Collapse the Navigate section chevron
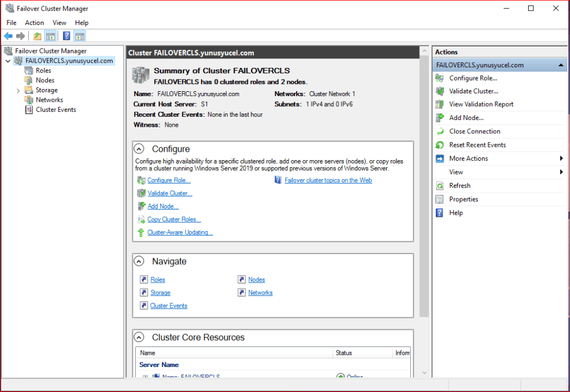Screen dimensions: 570x392 tap(139, 261)
